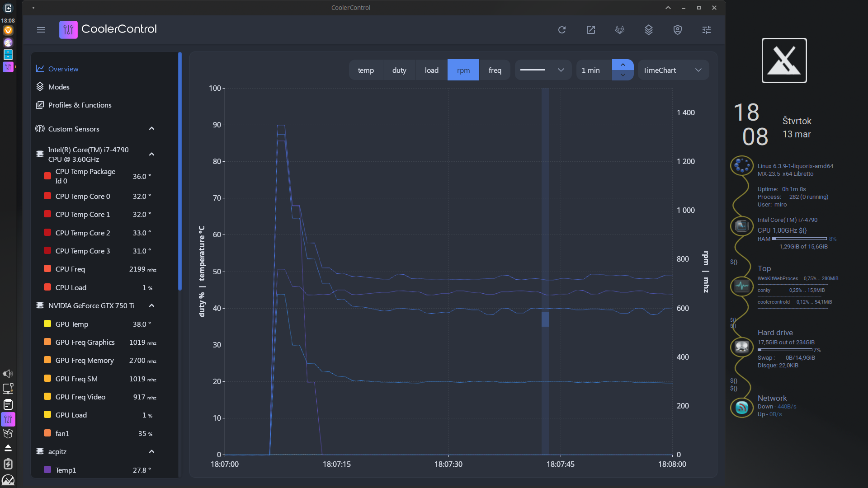This screenshot has width=868, height=488.
Task: Click the highlighted time marker on chart
Action: click(545, 271)
